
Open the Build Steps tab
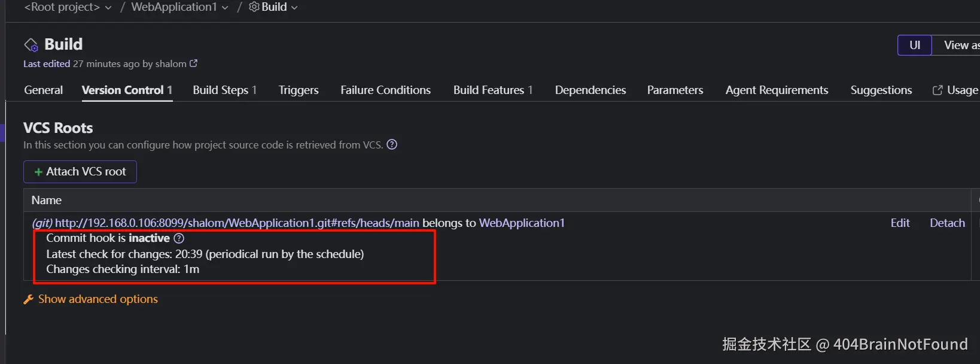click(224, 90)
